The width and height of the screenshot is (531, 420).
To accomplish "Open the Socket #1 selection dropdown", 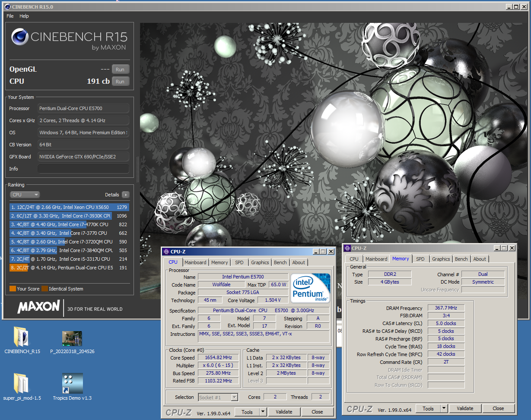I will (218, 397).
